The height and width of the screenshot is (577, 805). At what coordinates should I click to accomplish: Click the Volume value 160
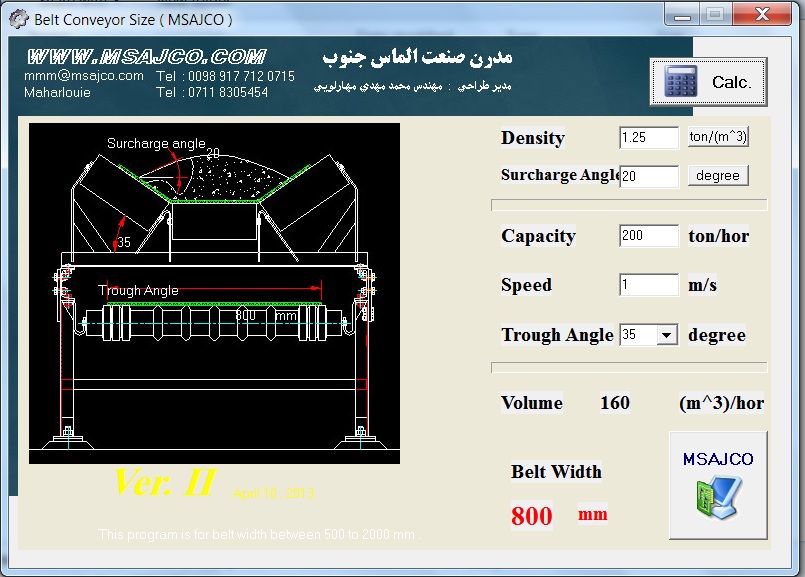(615, 403)
